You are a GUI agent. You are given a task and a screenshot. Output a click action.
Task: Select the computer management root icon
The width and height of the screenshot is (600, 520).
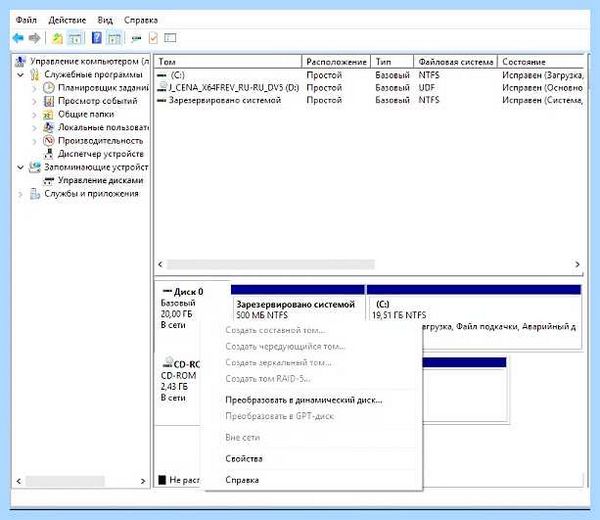point(20,61)
